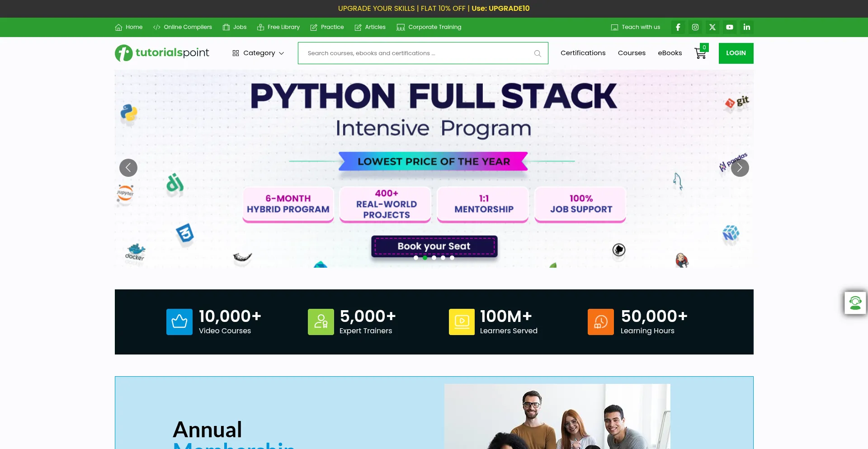
Task: Select the first banner slide dot
Action: pyautogui.click(x=416, y=258)
